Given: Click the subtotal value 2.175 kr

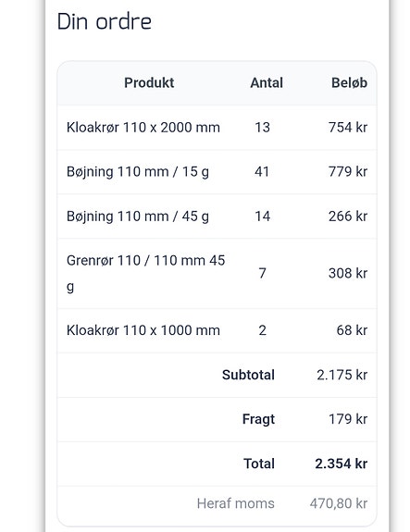Looking at the screenshot, I should [x=342, y=375].
